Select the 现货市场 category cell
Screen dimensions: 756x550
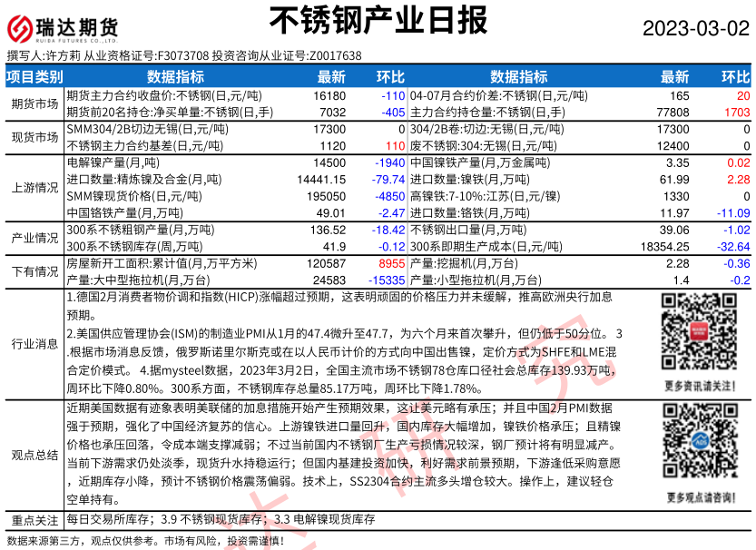34,138
